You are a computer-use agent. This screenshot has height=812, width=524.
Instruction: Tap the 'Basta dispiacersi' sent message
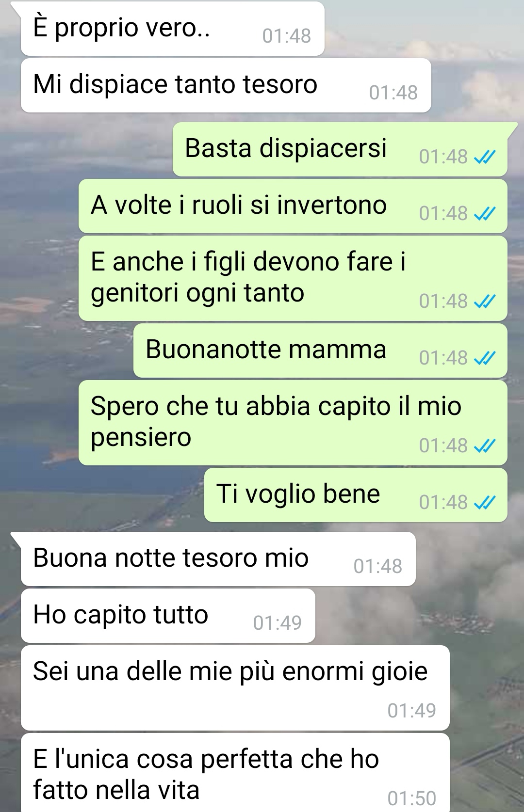(340, 149)
